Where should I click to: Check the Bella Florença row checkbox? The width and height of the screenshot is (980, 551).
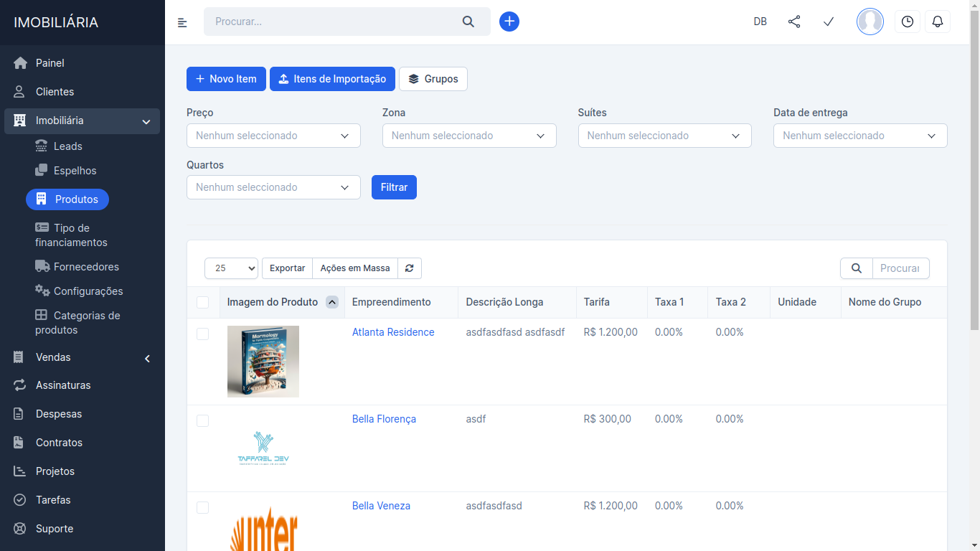[x=202, y=420]
